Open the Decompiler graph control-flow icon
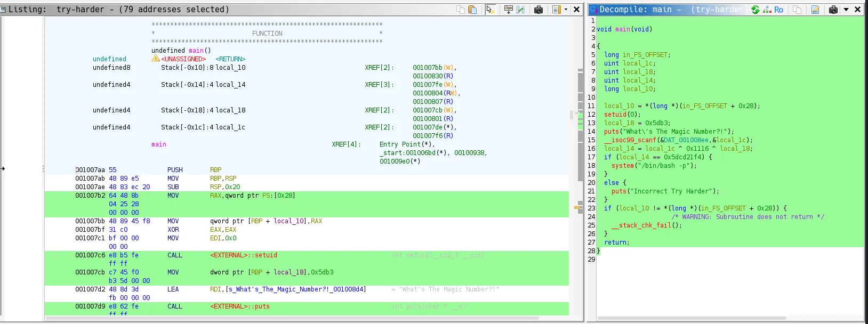Viewport: 868px width, 324px height. (x=767, y=10)
